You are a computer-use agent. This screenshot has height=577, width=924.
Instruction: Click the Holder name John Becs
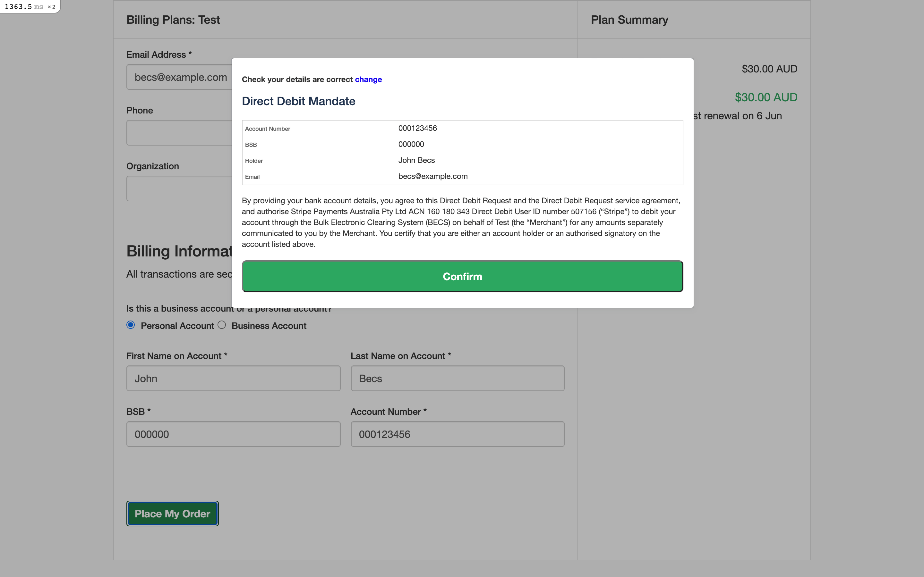click(x=416, y=160)
